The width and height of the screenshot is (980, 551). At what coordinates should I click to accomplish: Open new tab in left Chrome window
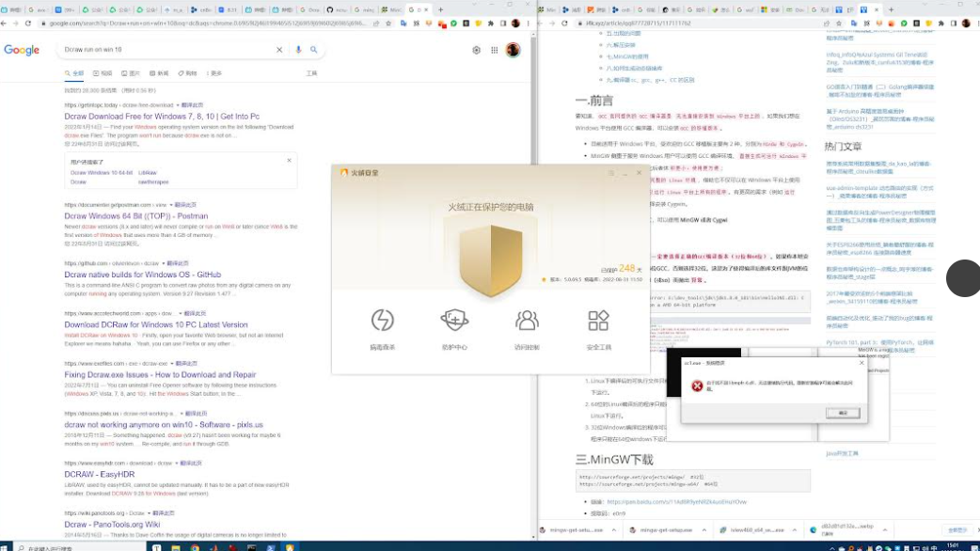(x=441, y=9)
